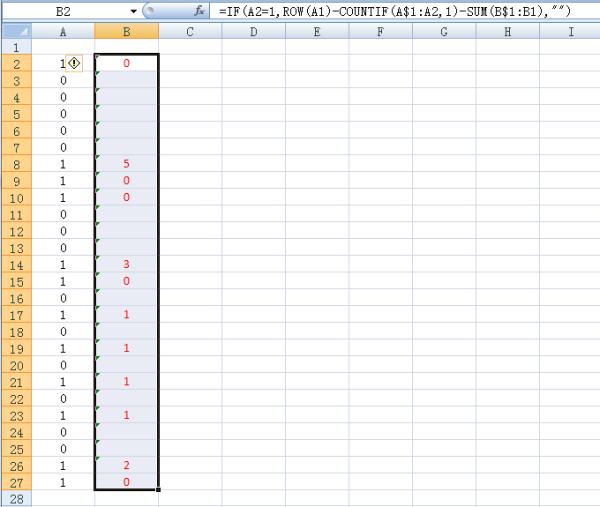Viewport: 600px width, 507px height.
Task: Select column G header
Action: 444,31
